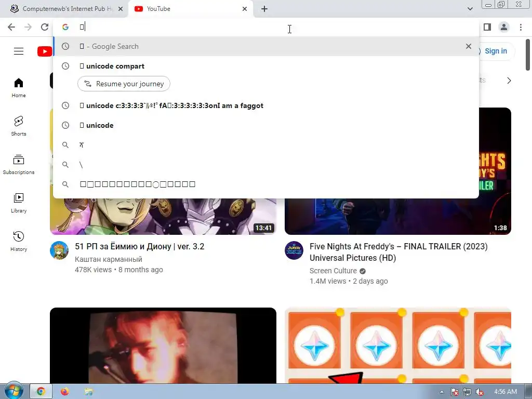This screenshot has width=532, height=399.
Task: Open the orange star cards video thumbnail
Action: click(397, 345)
